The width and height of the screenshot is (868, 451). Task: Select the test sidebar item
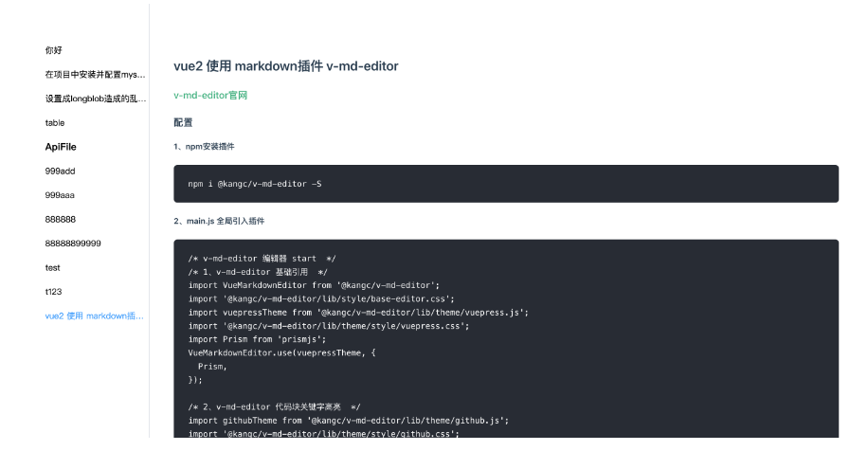click(52, 268)
